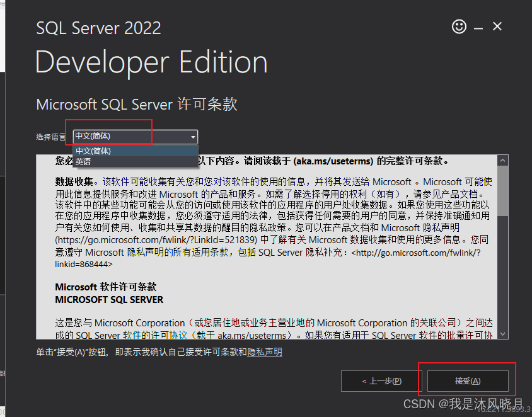Click the license scrollbar up arrow
532x417 pixels.
point(502,161)
